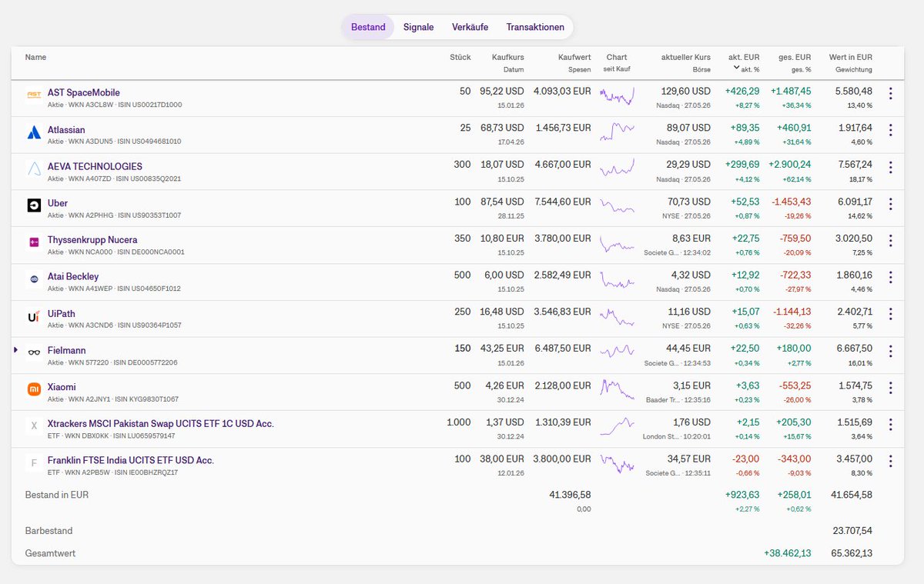This screenshot has width=924, height=584.
Task: Click the Franklin F placeholder icon
Action: [34, 463]
